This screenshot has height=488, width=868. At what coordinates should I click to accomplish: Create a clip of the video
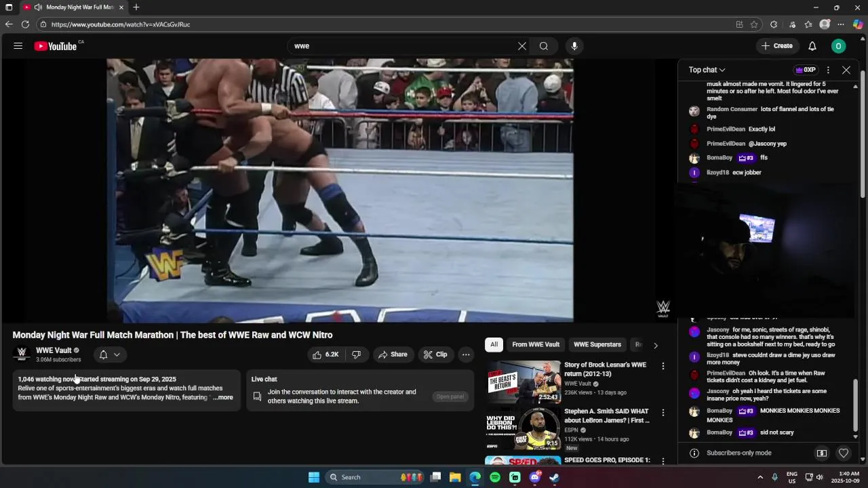coord(435,354)
